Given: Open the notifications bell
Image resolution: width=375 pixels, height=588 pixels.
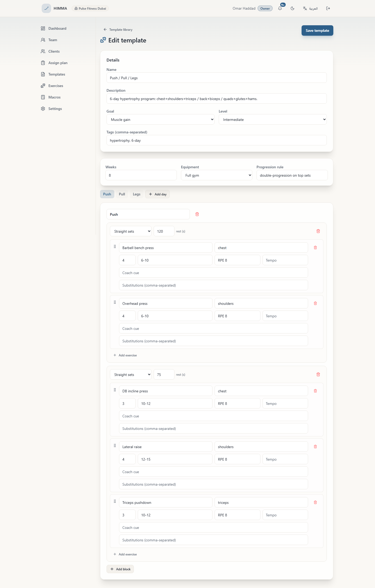Looking at the screenshot, I should click(x=280, y=8).
